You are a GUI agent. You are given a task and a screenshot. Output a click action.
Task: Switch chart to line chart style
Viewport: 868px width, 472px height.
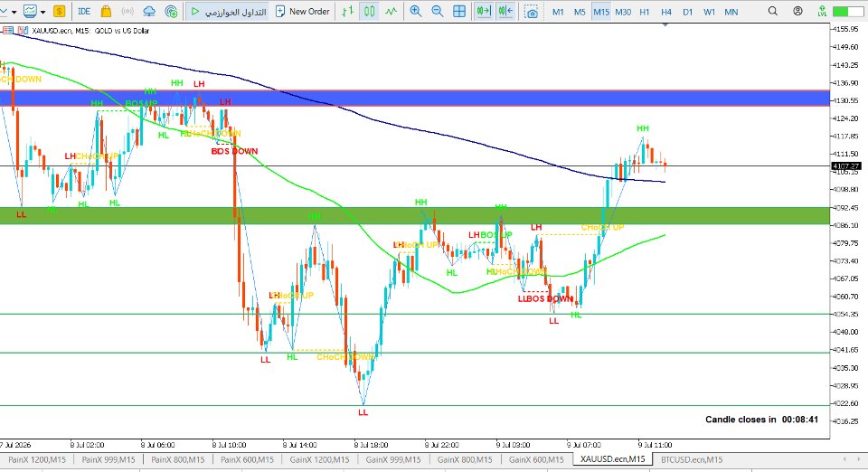coord(391,11)
